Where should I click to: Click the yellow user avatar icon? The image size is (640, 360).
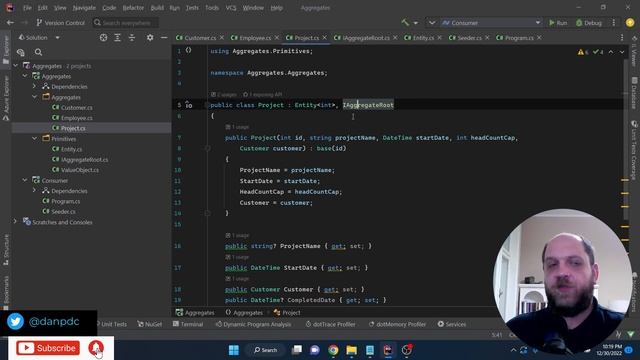pyautogui.click(x=630, y=23)
